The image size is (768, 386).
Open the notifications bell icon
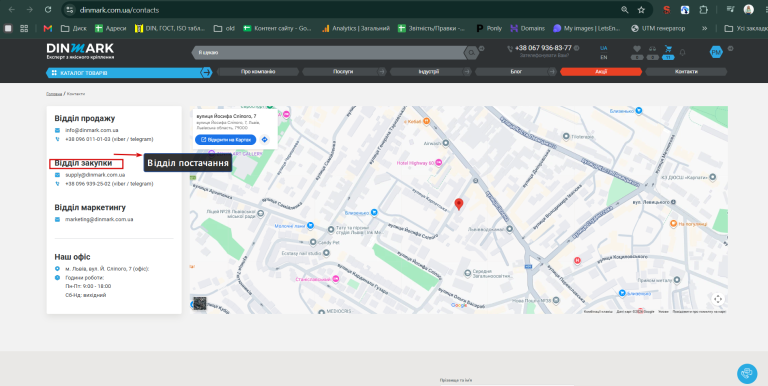682,52
